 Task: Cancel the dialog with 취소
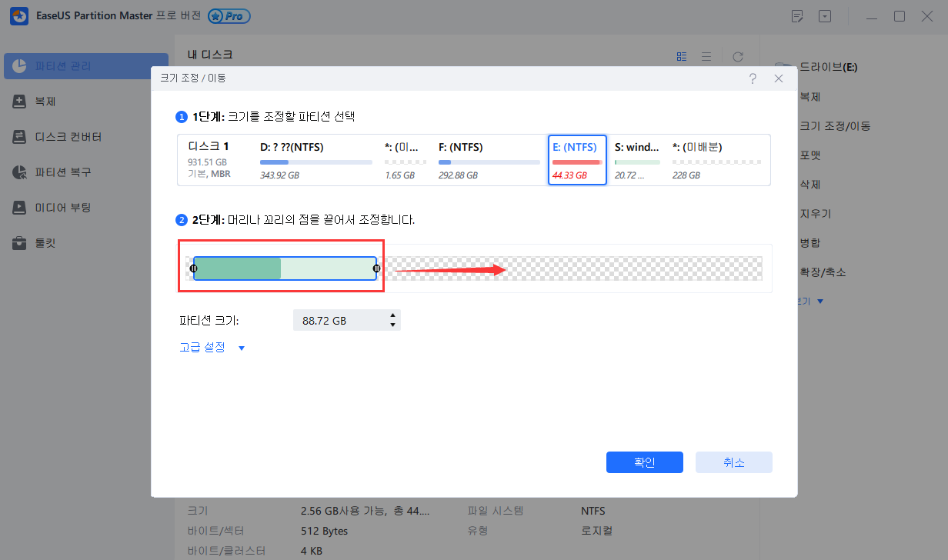pos(733,462)
